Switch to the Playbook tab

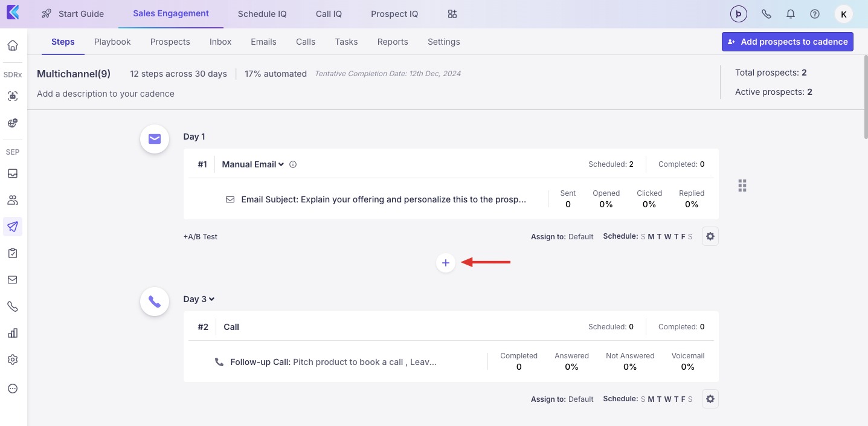(112, 42)
